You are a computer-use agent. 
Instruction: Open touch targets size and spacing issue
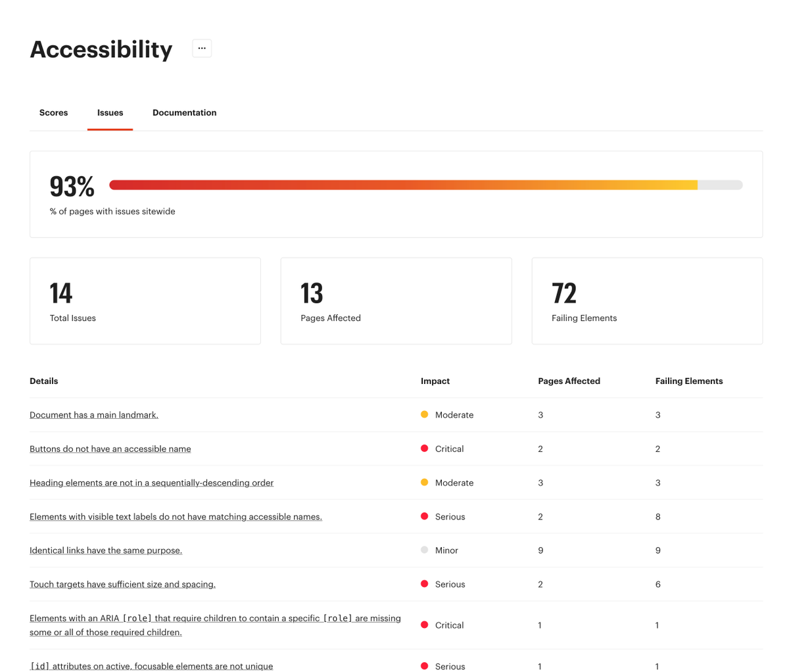point(122,584)
